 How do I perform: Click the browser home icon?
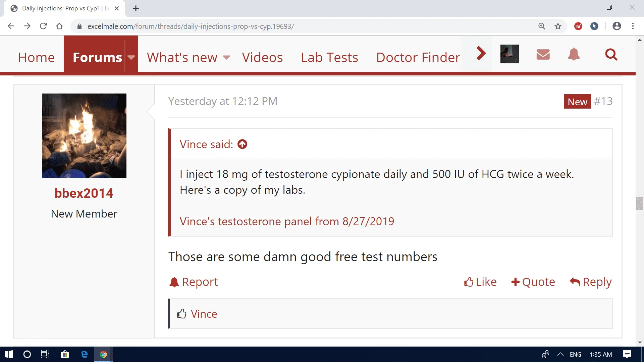click(59, 26)
